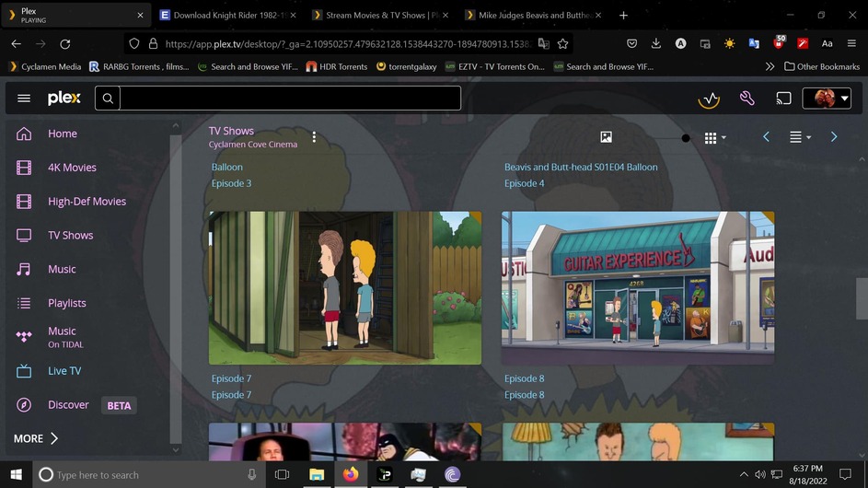Open File Explorer from taskbar
The height and width of the screenshot is (488, 868).
click(317, 475)
